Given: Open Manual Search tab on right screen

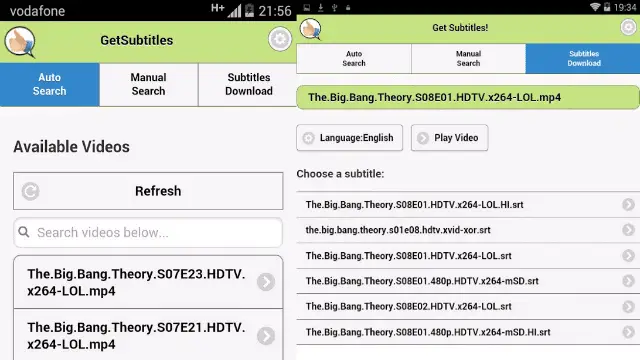Looking at the screenshot, I should 468,59.
